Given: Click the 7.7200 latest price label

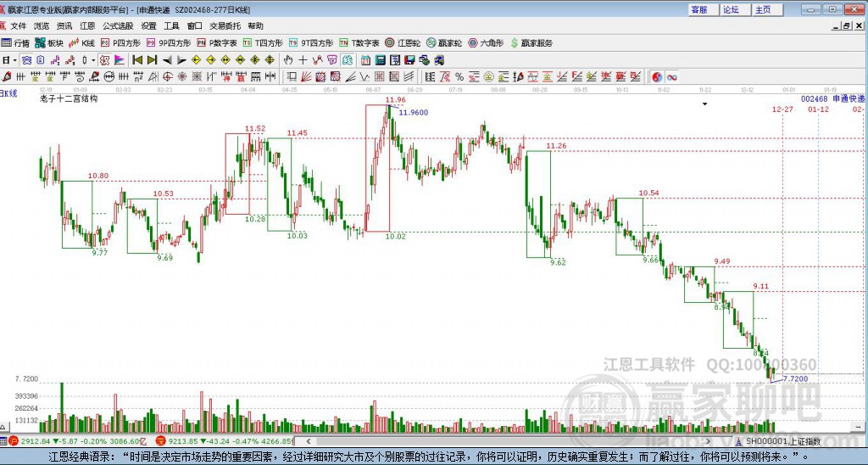Looking at the screenshot, I should (x=795, y=378).
